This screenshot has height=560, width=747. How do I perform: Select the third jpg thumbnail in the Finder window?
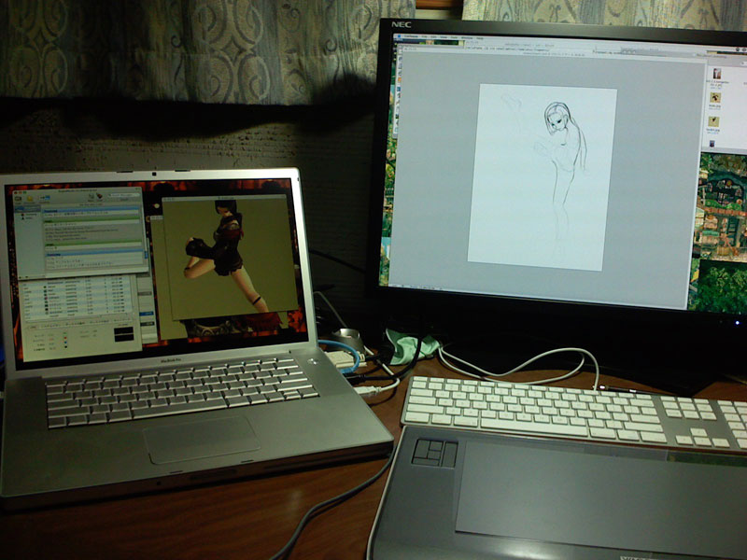(713, 121)
